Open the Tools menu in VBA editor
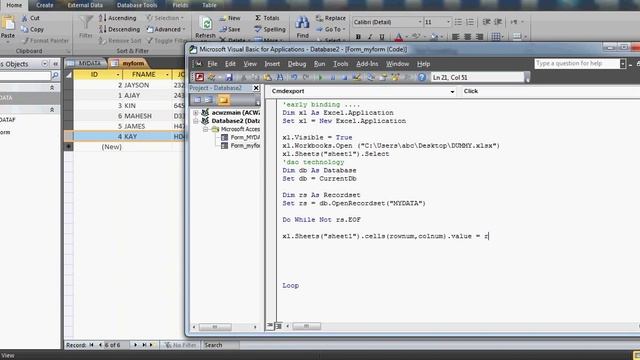640x360 pixels. pyautogui.click(x=341, y=64)
